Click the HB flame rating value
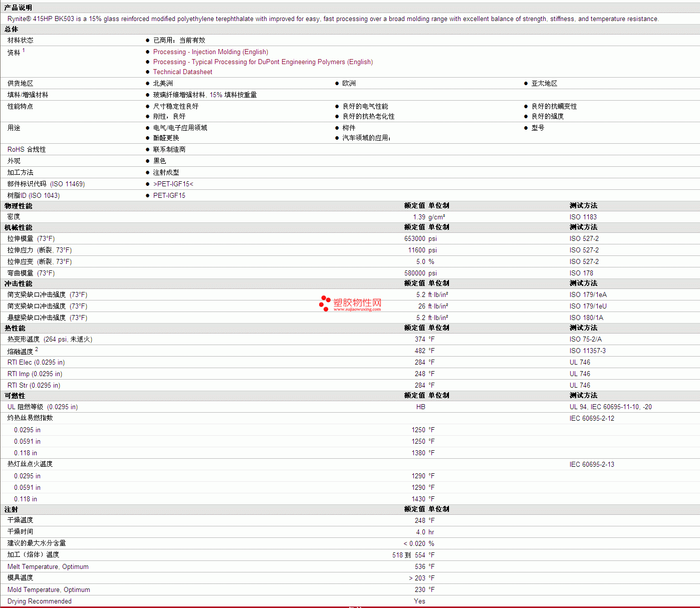 420,407
